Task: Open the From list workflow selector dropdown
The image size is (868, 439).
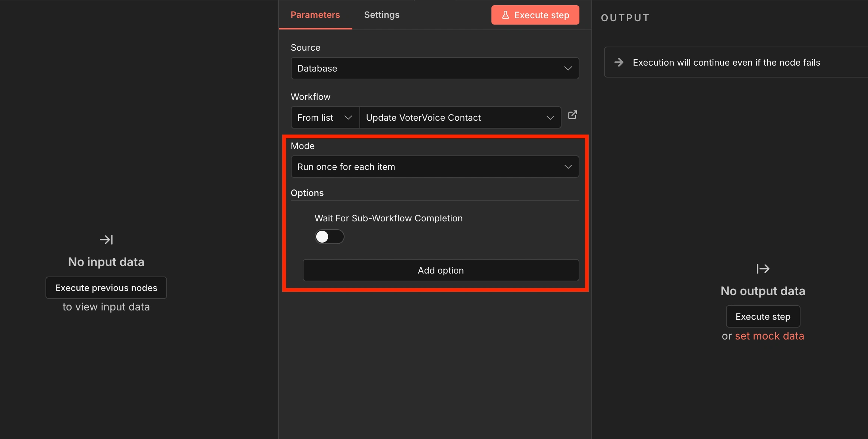Action: click(x=325, y=118)
